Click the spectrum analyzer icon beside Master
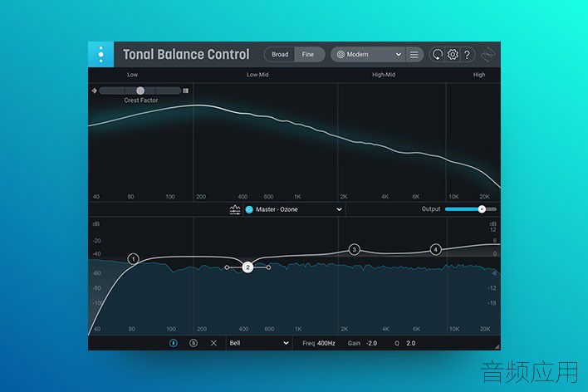Viewport: 588px width, 392px height. pos(235,209)
